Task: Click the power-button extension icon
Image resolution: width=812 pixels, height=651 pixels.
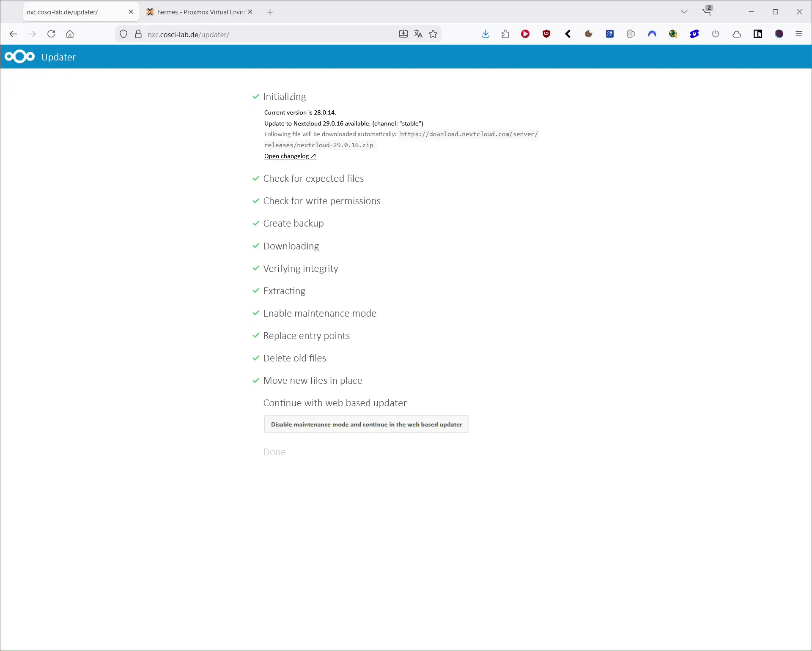Action: coord(715,34)
